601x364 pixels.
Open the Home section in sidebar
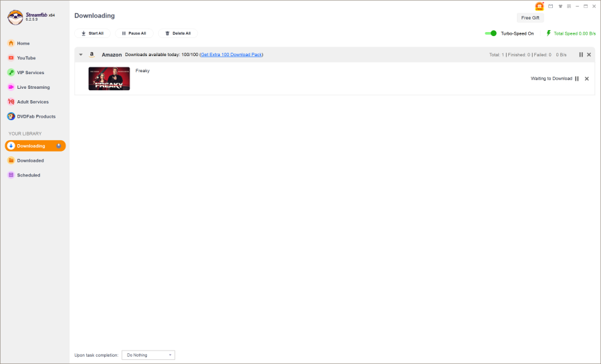(19, 43)
